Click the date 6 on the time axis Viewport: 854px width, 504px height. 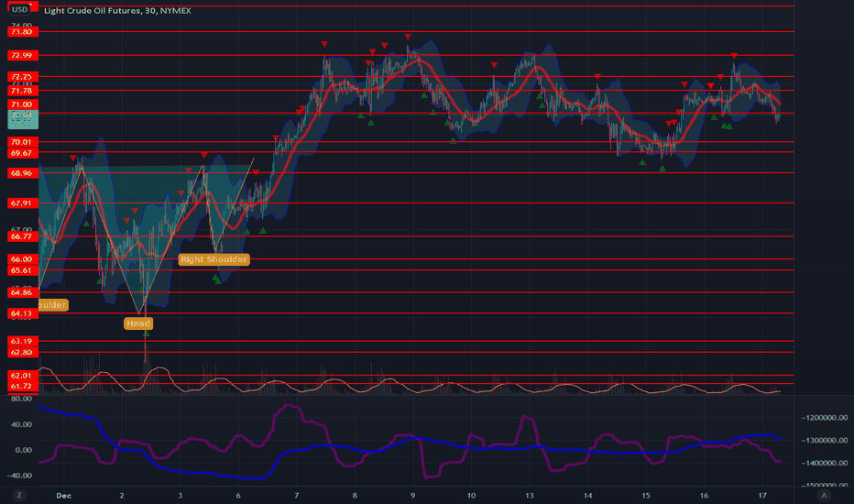pyautogui.click(x=238, y=495)
